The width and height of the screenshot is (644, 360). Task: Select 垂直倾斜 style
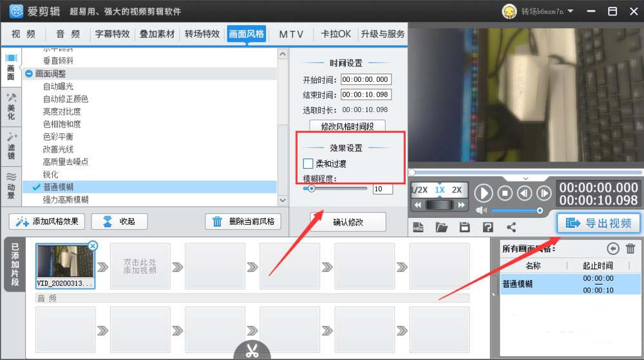(x=58, y=61)
